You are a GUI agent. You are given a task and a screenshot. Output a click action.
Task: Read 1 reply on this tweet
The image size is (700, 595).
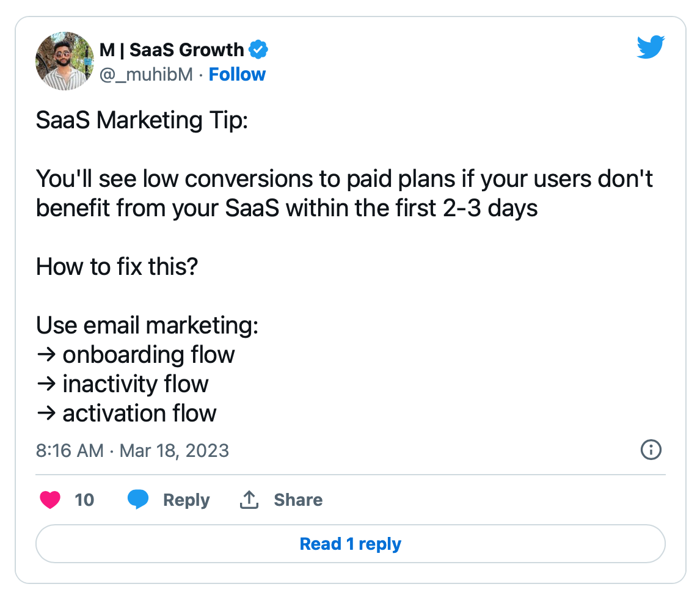pos(351,544)
